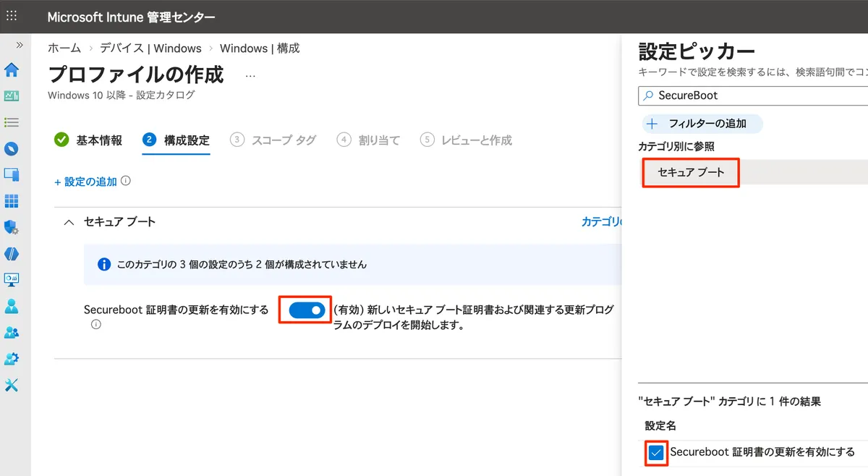Go to 割り当て wizard step

[x=368, y=140]
